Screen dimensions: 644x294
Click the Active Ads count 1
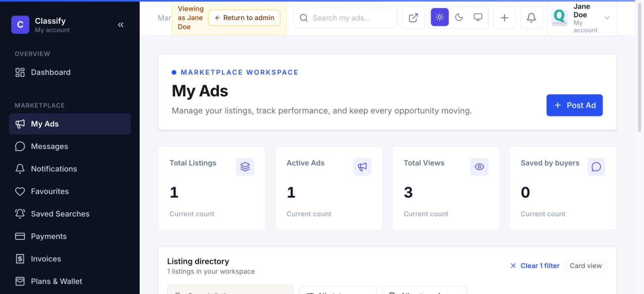click(291, 192)
